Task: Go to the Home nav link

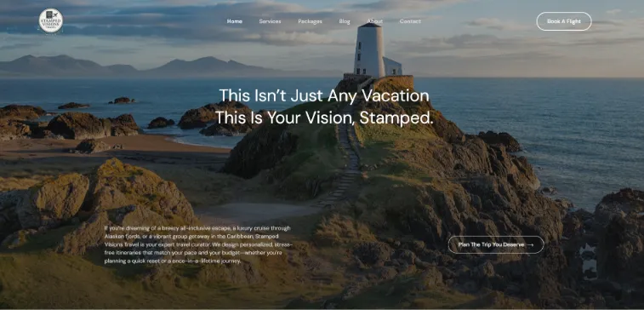Action: click(x=235, y=21)
